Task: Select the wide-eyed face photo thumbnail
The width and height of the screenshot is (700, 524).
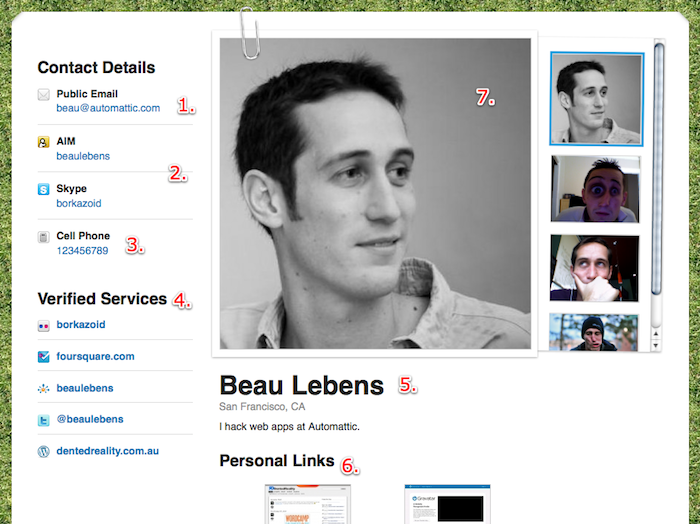Action: pyautogui.click(x=595, y=188)
